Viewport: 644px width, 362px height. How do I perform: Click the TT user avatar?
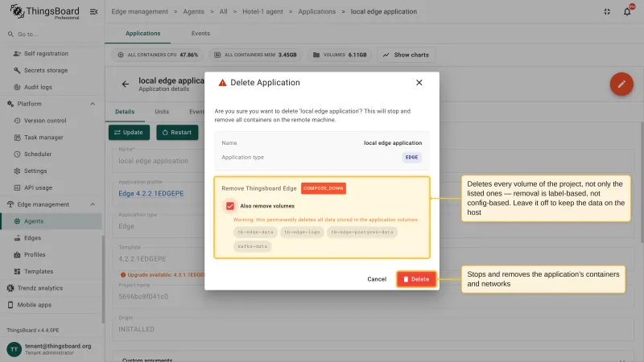coord(14,349)
